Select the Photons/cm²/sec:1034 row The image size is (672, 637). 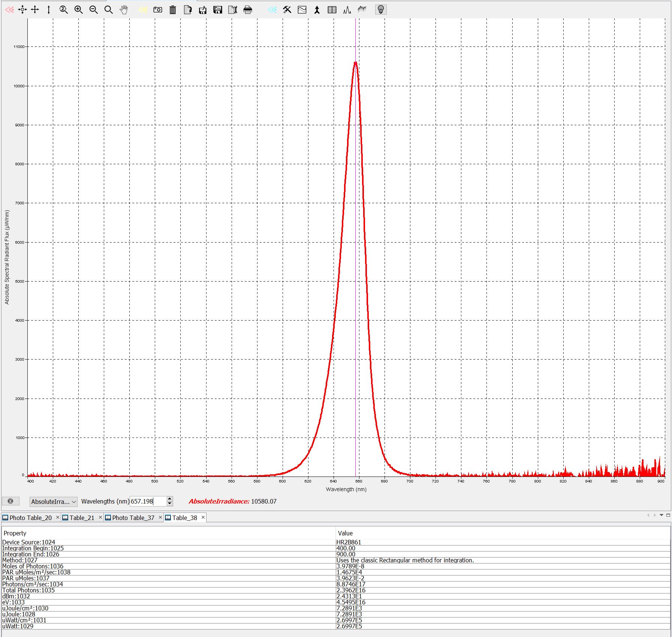point(336,584)
